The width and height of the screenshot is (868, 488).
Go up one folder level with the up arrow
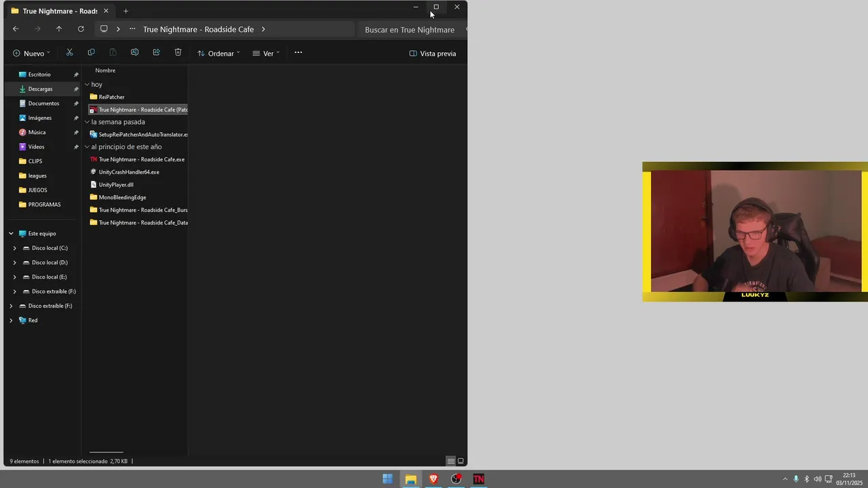coord(59,29)
